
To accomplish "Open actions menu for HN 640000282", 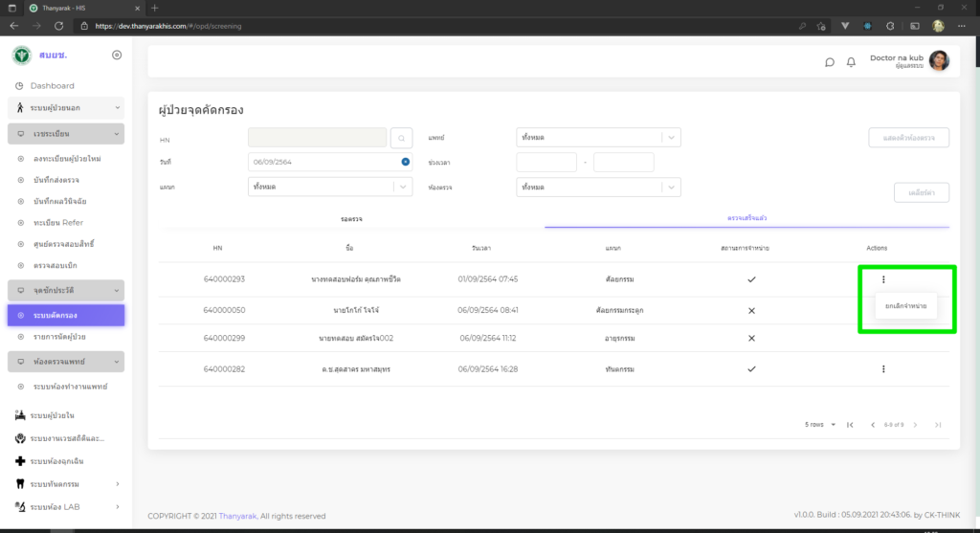I will [x=883, y=368].
